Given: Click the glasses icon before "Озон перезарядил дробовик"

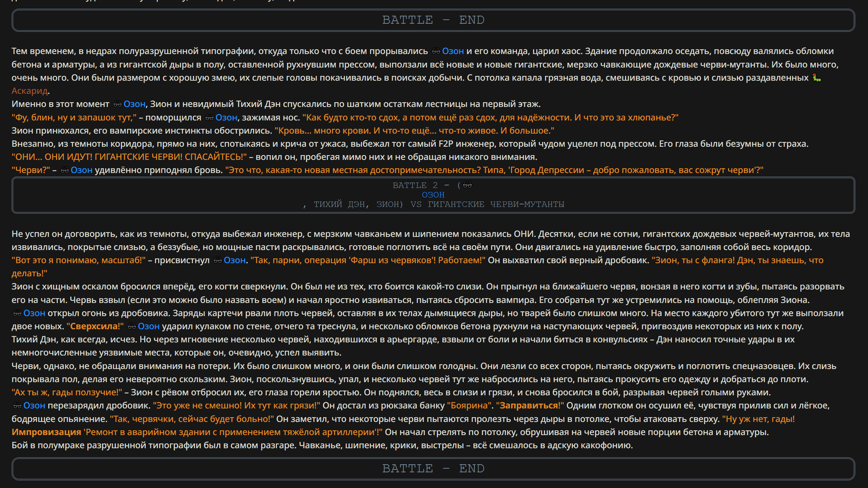Looking at the screenshot, I should pyautogui.click(x=17, y=406).
